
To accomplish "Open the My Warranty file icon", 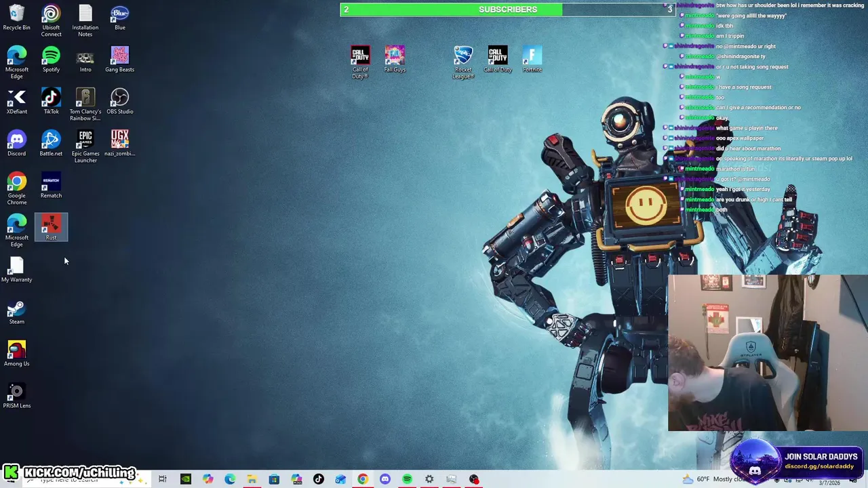I will [x=17, y=270].
